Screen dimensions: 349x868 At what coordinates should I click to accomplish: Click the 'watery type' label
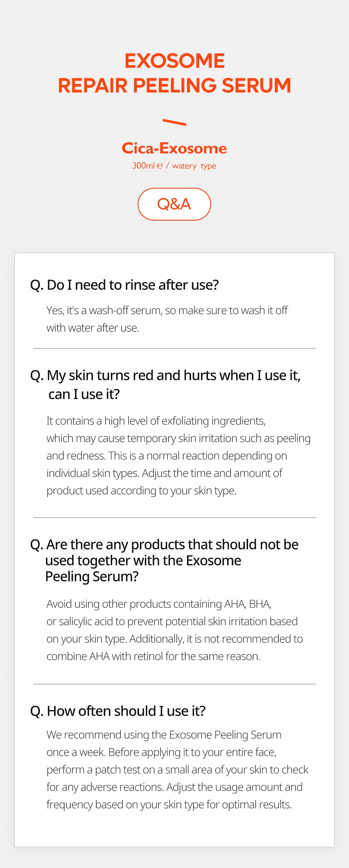194,166
